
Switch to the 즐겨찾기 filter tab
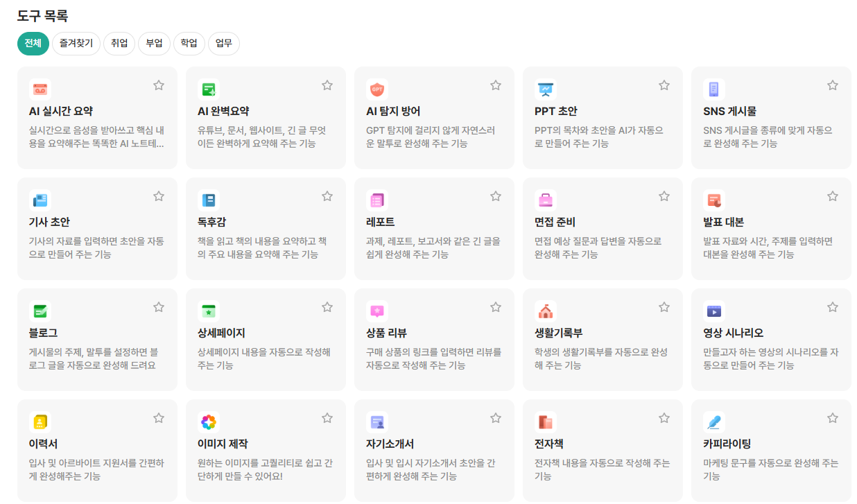(76, 43)
